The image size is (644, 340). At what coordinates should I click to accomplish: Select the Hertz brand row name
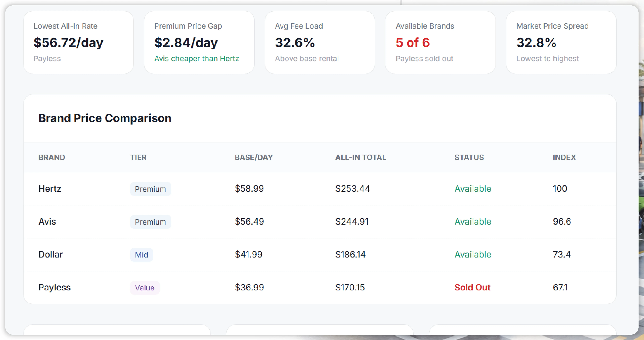(50, 189)
